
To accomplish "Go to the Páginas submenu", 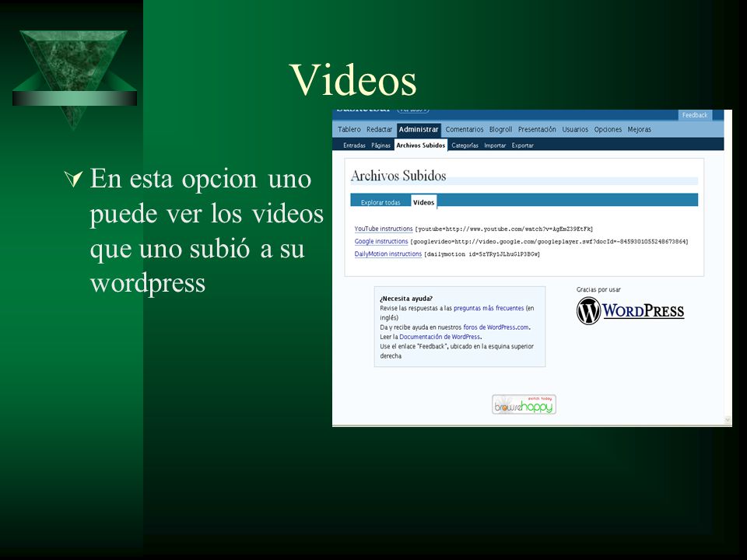I will point(381,145).
